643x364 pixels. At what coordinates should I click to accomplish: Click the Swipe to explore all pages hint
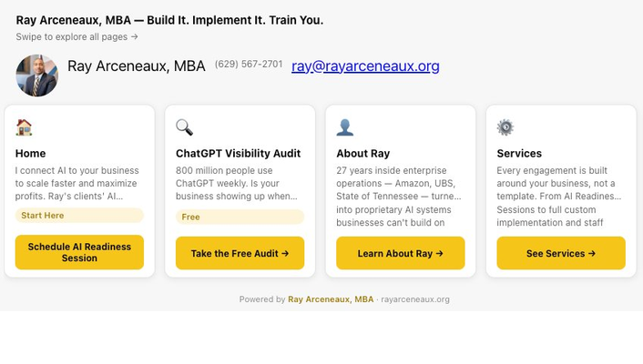[x=77, y=37]
